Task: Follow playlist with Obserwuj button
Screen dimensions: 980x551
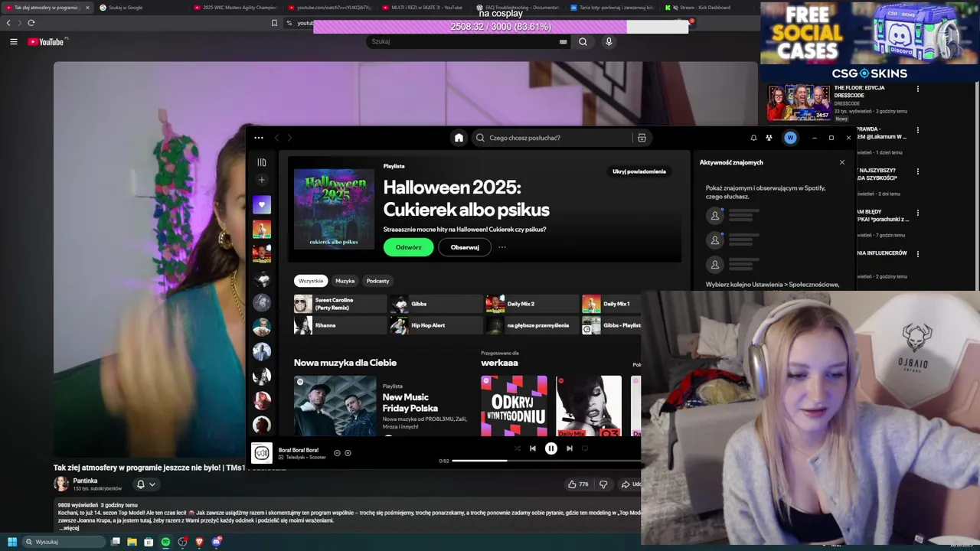Action: tap(465, 247)
